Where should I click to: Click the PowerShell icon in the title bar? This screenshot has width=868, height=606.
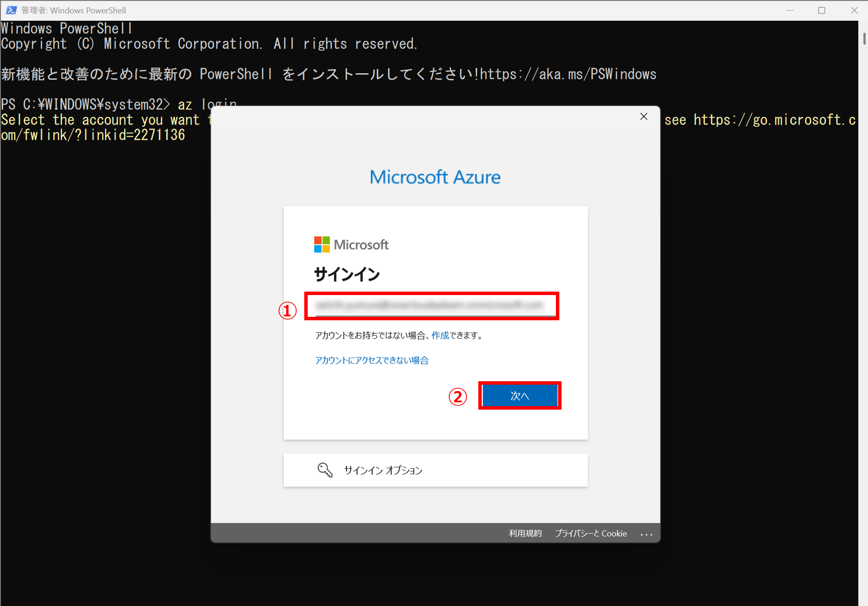click(x=11, y=10)
